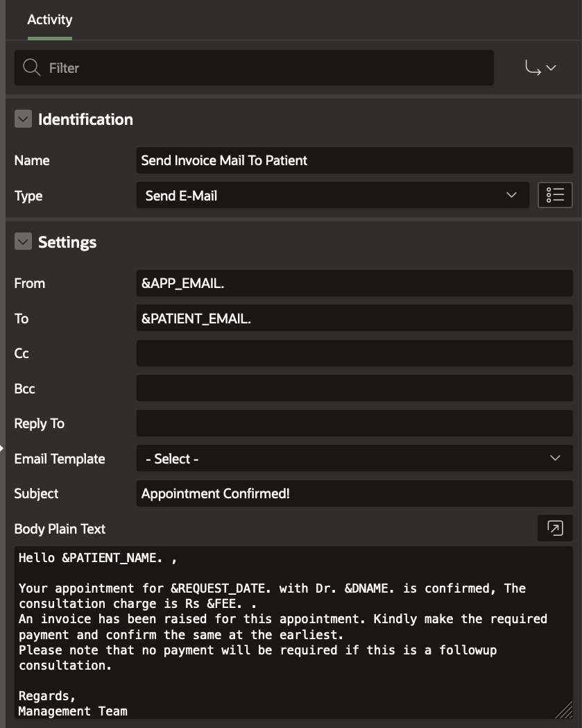
Task: Click inside the Body Plain Text area
Action: click(291, 632)
